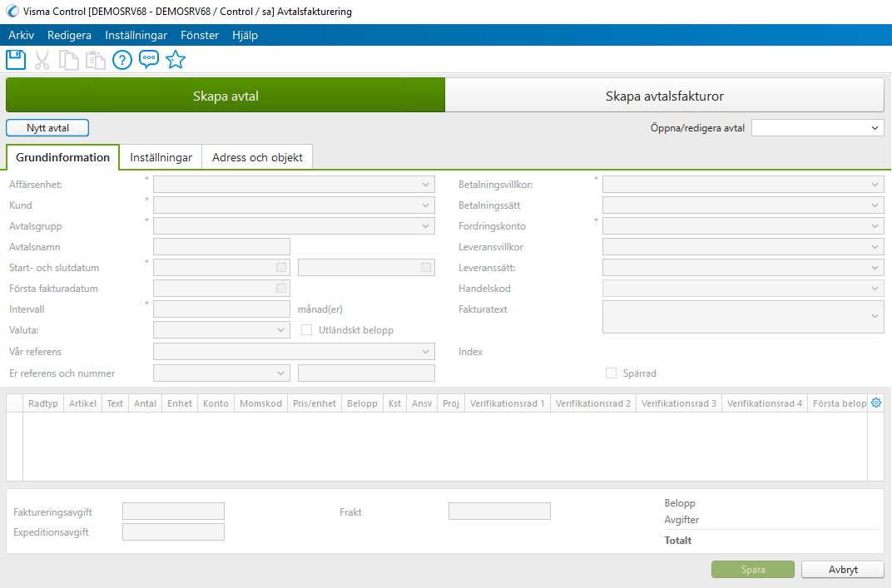
Task: Click the Avbryt button
Action: tap(842, 569)
